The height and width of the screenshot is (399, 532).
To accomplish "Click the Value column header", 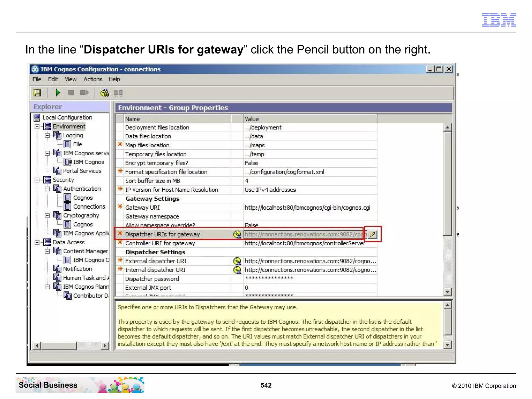I will [x=310, y=119].
